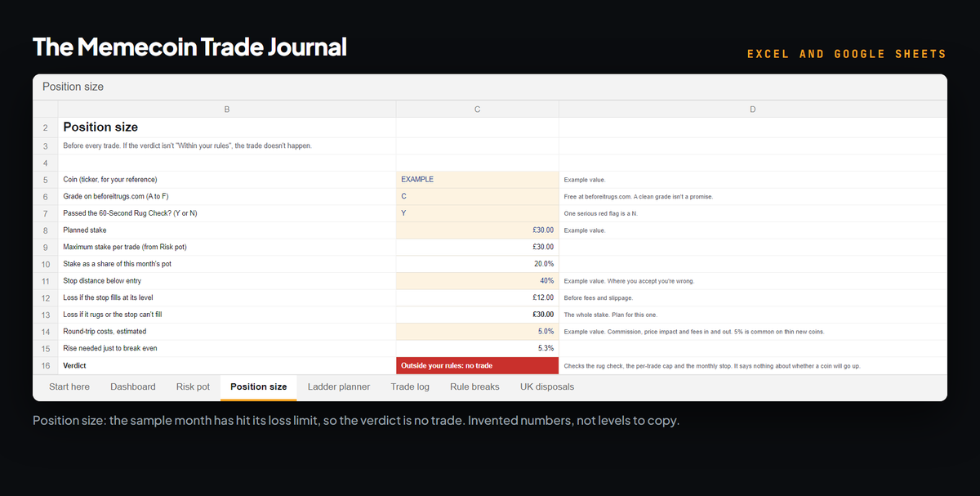Click the red verdict cell

pyautogui.click(x=477, y=365)
